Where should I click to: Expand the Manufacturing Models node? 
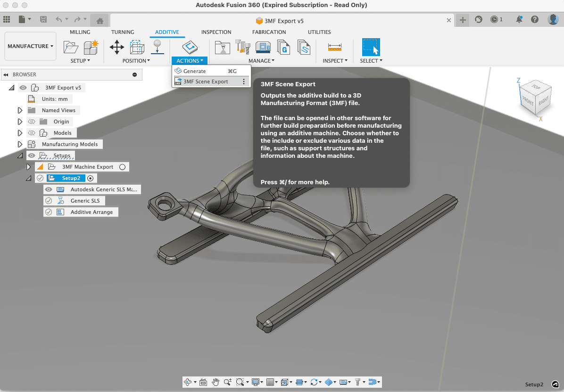(x=20, y=144)
